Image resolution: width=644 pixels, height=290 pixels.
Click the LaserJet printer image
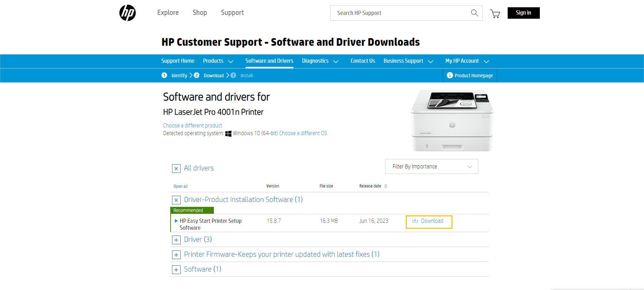pos(452,121)
